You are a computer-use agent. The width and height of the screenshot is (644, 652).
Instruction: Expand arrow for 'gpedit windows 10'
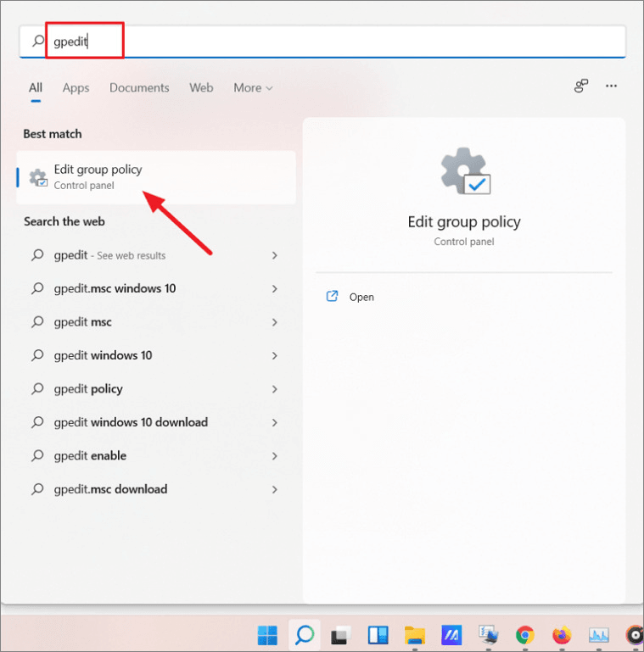pos(275,355)
